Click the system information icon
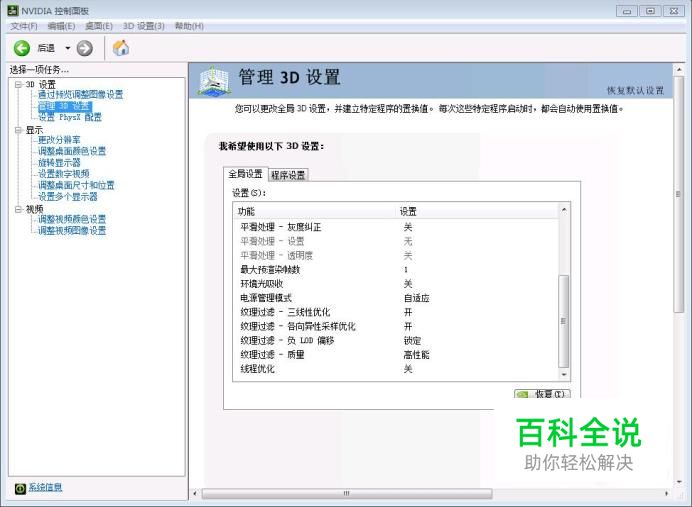The image size is (692, 507). point(20,488)
